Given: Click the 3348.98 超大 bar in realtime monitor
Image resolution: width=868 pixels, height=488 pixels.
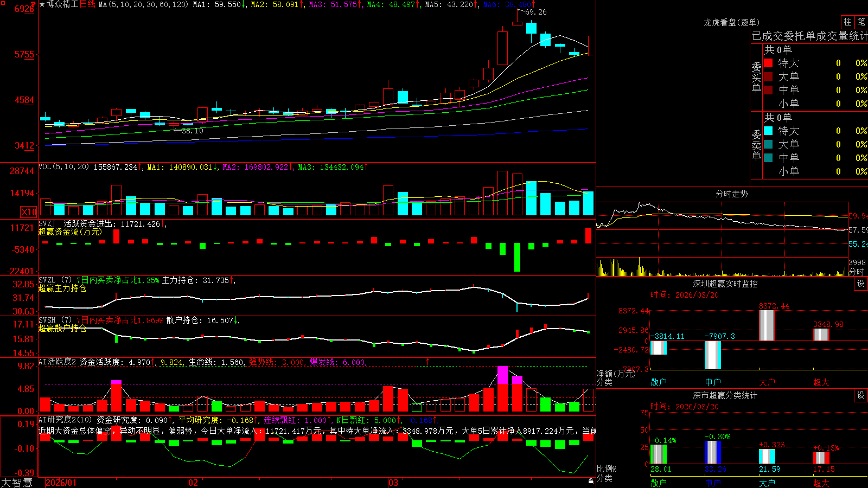Looking at the screenshot, I should click(821, 335).
